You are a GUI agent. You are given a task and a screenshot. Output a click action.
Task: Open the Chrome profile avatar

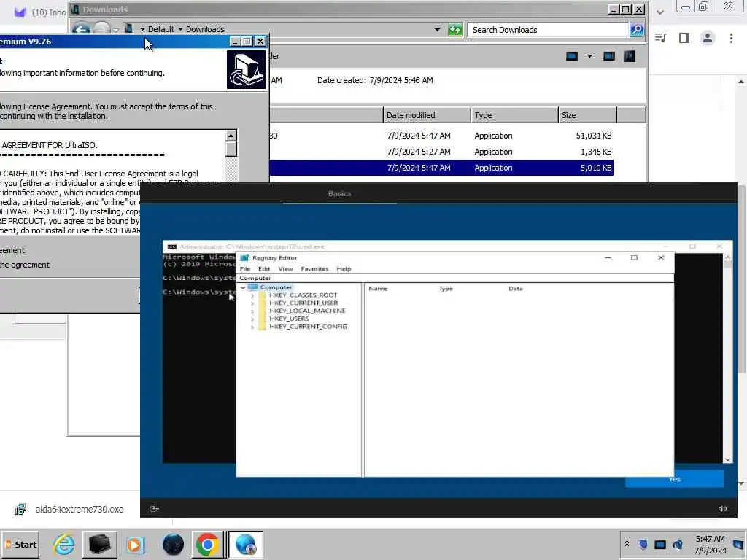point(708,38)
